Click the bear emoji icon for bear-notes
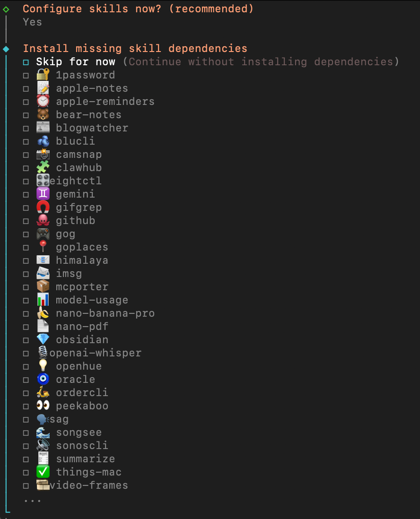Viewport: 420px width, 519px height. 43,115
